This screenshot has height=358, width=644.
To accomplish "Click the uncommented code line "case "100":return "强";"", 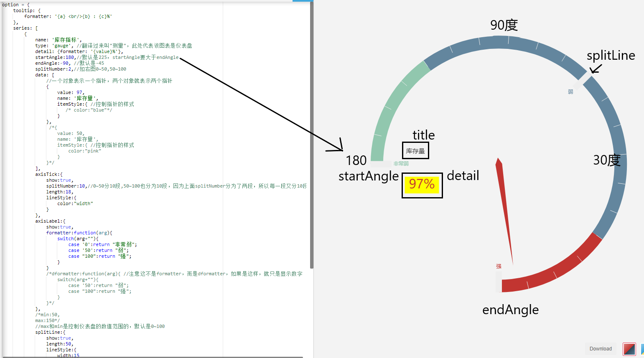I will pyautogui.click(x=100, y=256).
